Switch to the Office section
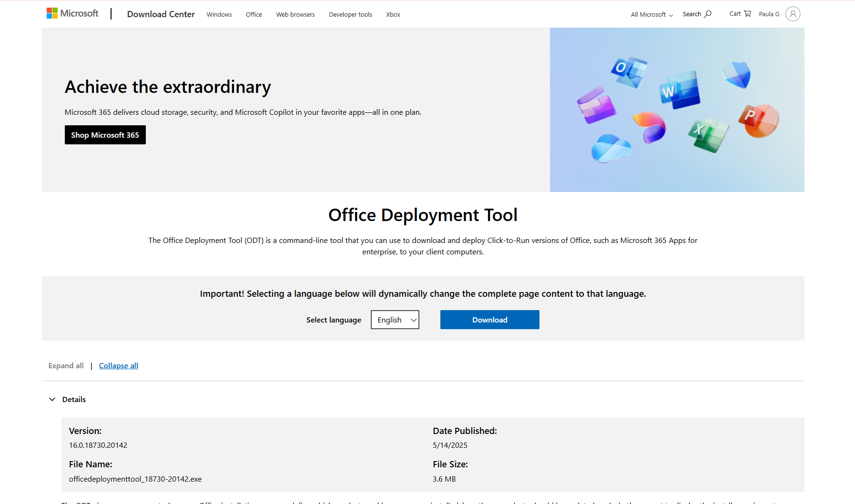This screenshot has height=504, width=855. coord(254,14)
